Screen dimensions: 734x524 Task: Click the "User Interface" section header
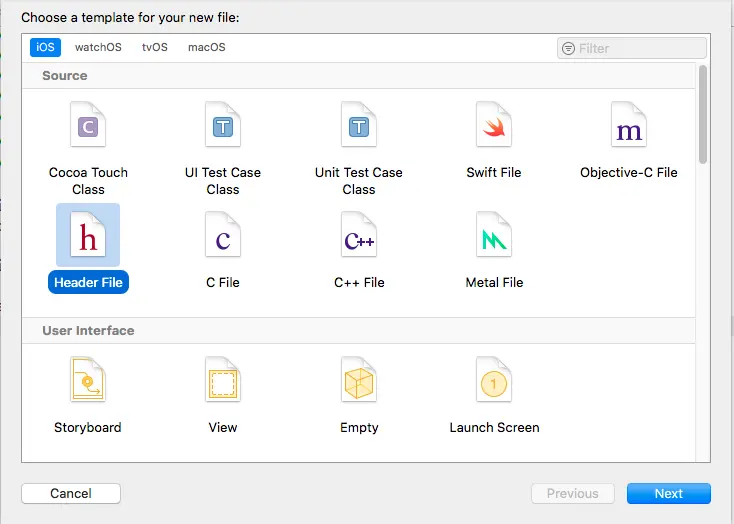point(88,331)
